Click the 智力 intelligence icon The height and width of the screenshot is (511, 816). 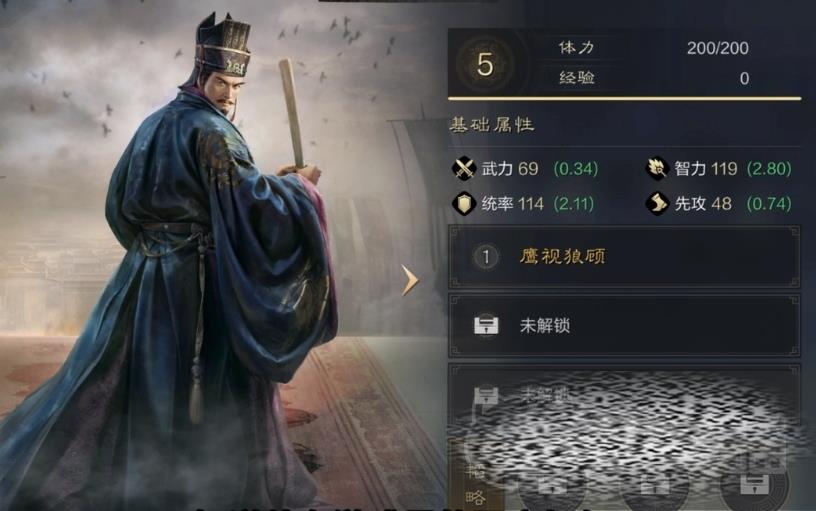tap(657, 168)
